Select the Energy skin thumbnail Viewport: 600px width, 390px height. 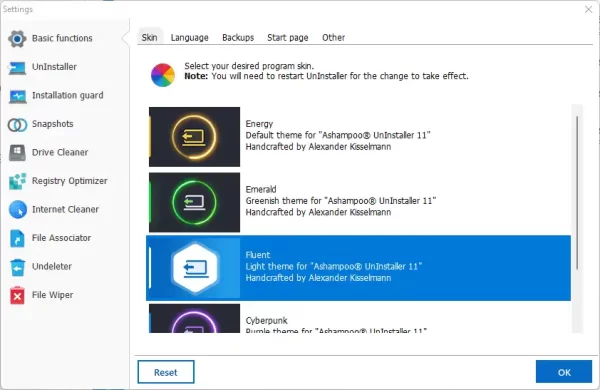click(194, 137)
